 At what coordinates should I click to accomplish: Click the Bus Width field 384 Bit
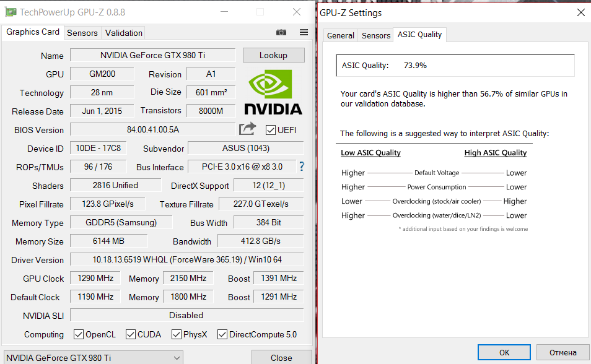(x=269, y=222)
